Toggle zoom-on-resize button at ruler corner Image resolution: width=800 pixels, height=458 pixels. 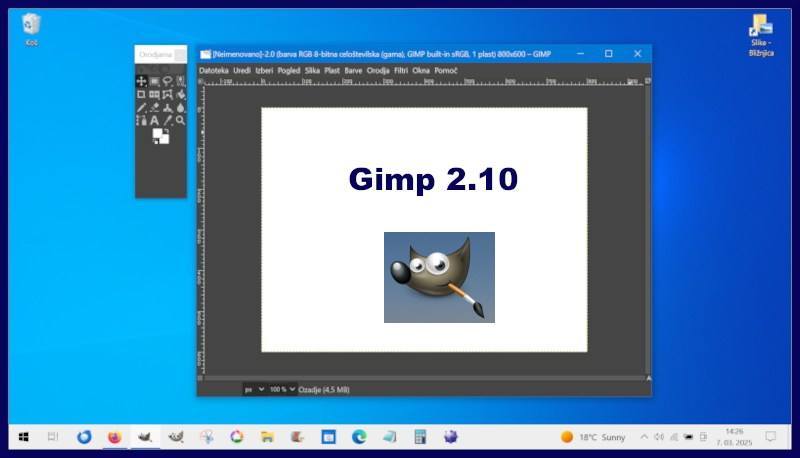648,81
